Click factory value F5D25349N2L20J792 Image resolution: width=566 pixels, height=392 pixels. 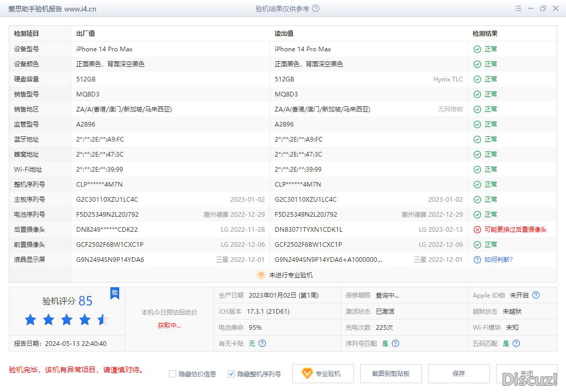[x=108, y=215]
